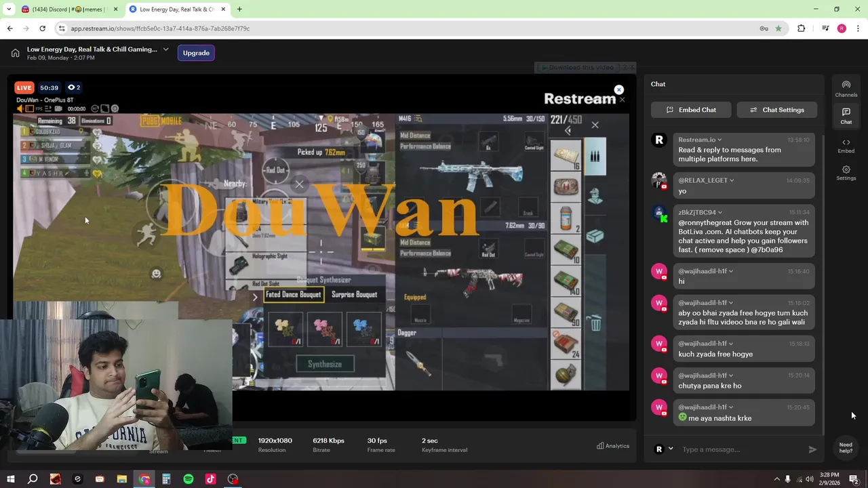
Task: Open media control icon in Chrome toolbar
Action: [825, 28]
